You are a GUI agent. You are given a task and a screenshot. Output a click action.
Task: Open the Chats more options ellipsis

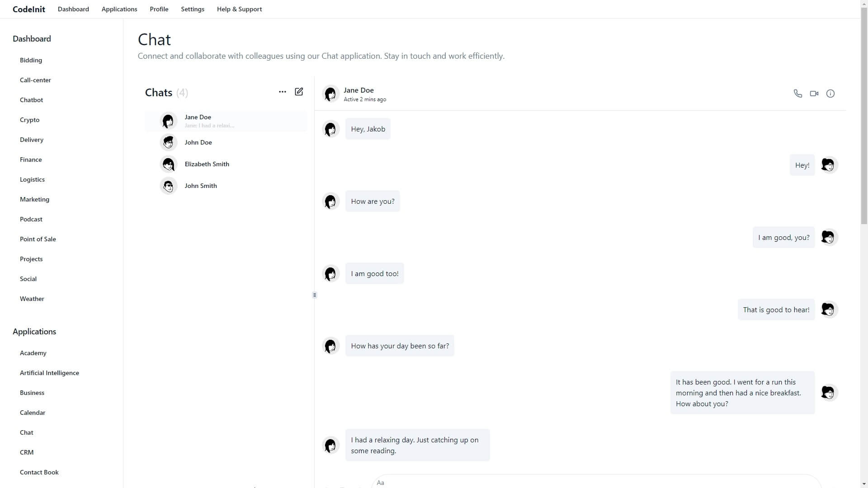click(x=283, y=92)
